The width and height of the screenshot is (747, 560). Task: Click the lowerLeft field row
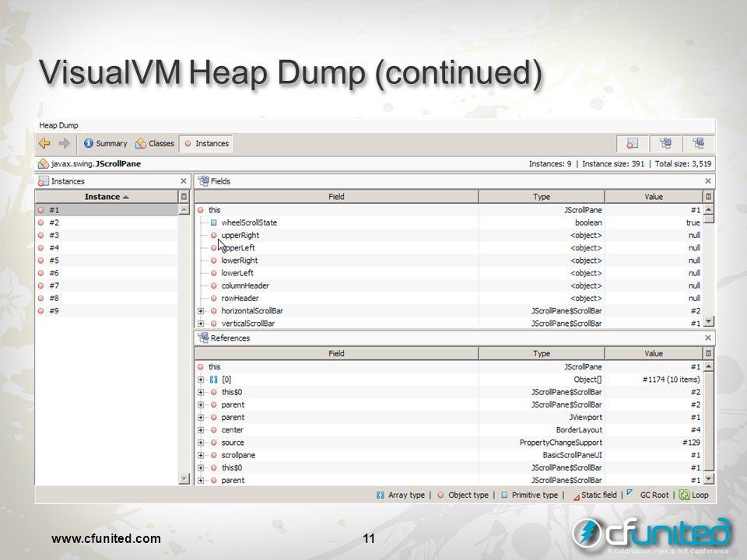point(449,273)
